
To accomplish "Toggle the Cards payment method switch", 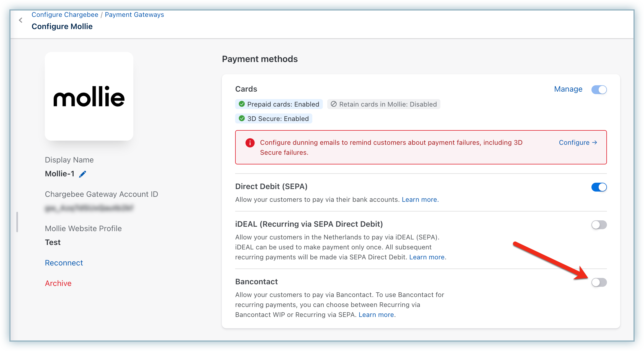I will tap(599, 90).
